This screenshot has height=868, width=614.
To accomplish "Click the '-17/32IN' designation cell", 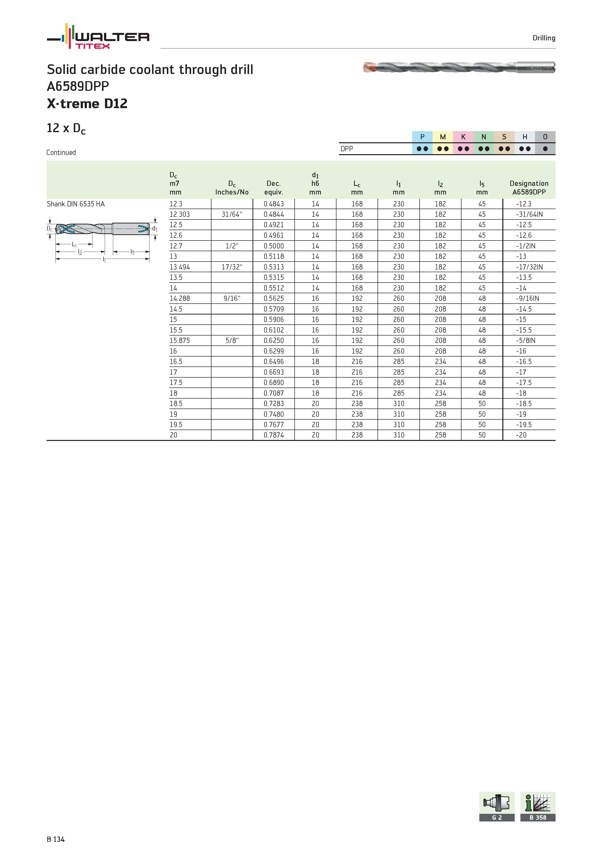I will 529,267.
